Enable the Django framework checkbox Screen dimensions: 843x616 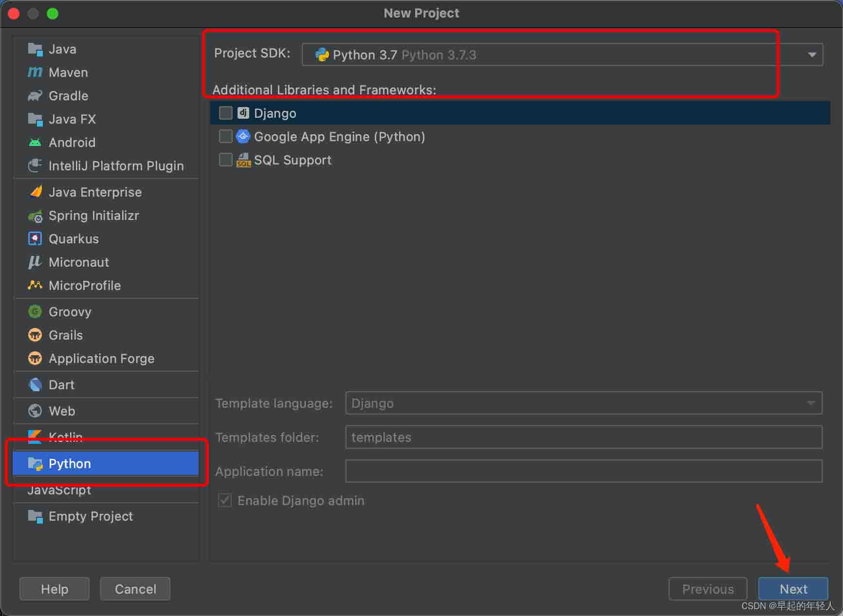pos(226,113)
